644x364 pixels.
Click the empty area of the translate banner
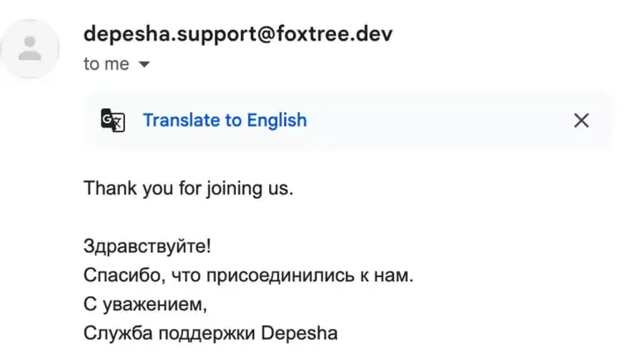[440, 120]
